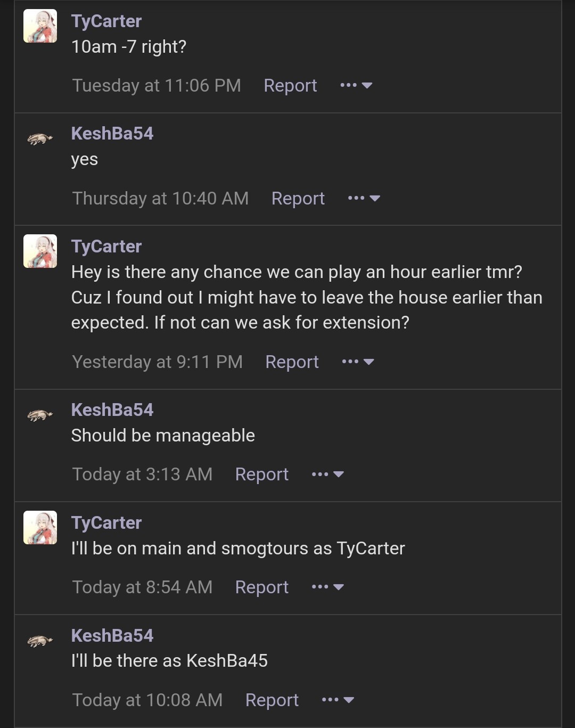Screen dimensions: 575x728
Task: Click KeshBa54's avatar on 'Should be manageable'
Action: [x=40, y=415]
